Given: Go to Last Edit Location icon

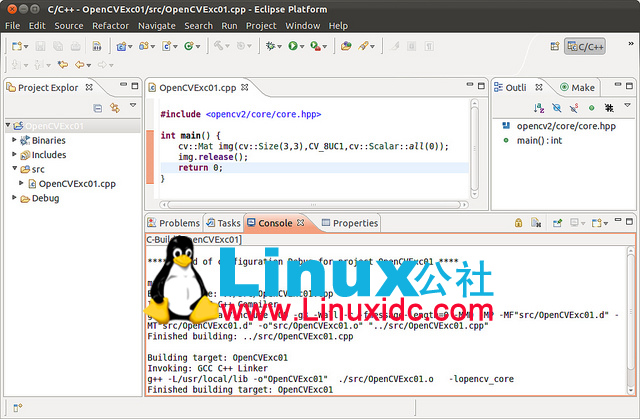Looking at the screenshot, I should (62, 64).
